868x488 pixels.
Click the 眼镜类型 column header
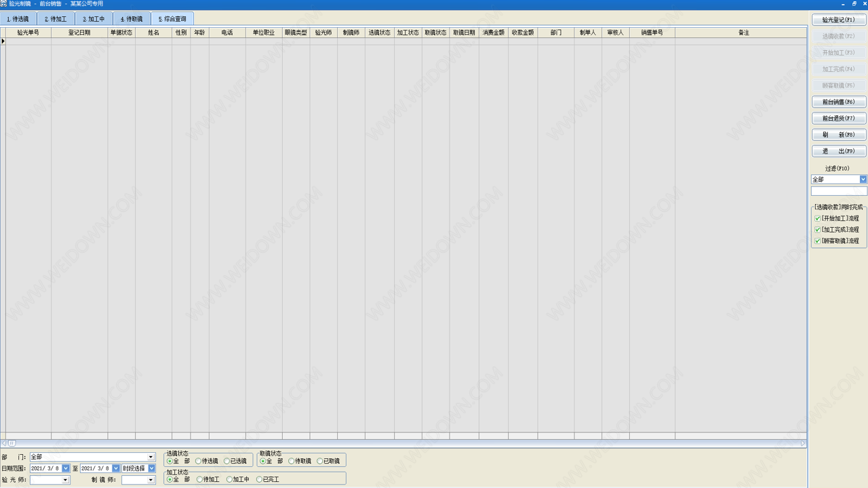pos(296,33)
